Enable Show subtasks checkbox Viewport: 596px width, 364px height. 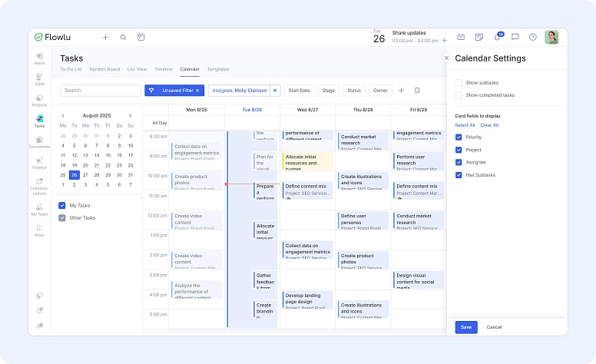click(x=459, y=82)
